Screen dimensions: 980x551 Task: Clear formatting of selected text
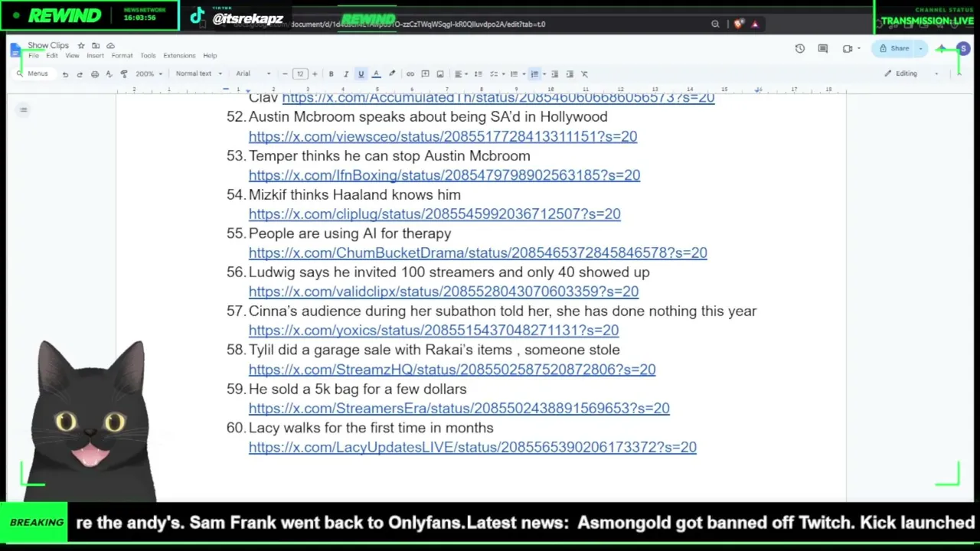click(x=584, y=74)
